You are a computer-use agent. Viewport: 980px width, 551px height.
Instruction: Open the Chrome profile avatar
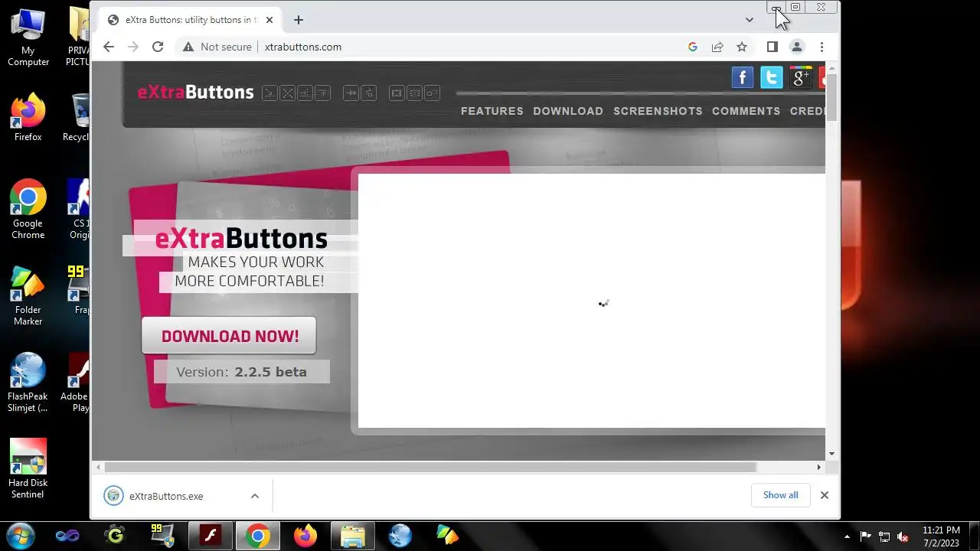click(x=797, y=47)
